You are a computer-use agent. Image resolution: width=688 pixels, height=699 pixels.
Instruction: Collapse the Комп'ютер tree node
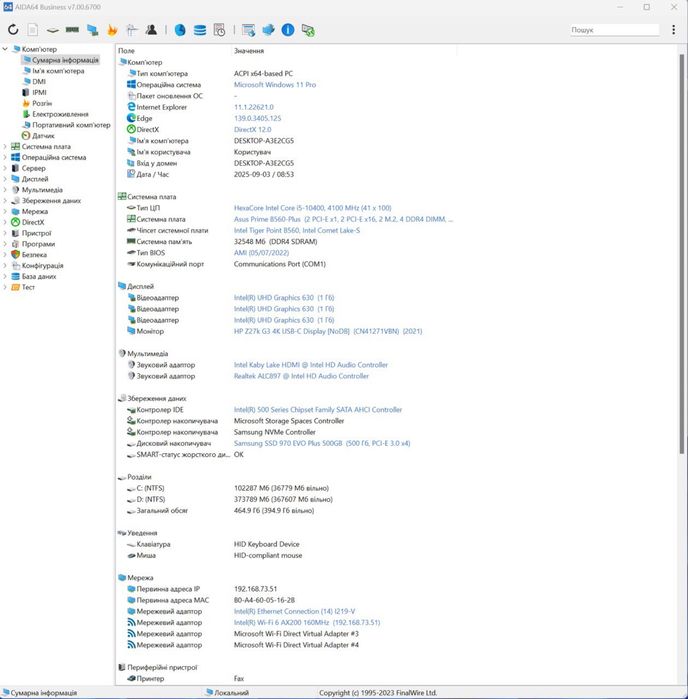point(5,49)
